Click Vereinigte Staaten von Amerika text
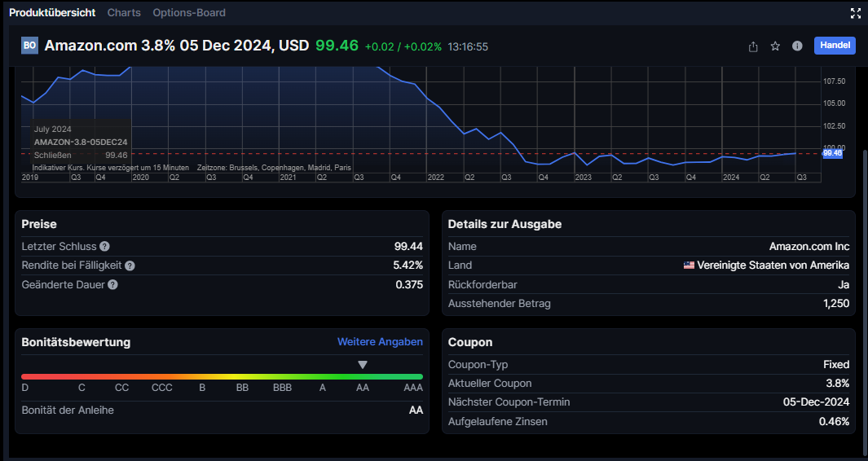Image resolution: width=868 pixels, height=461 pixels. pyautogui.click(x=773, y=266)
